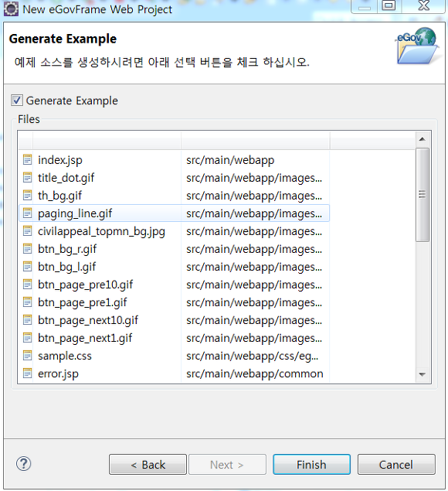Click the index.jsp file icon
Image resolution: width=448 pixels, height=491 pixels.
click(x=28, y=160)
